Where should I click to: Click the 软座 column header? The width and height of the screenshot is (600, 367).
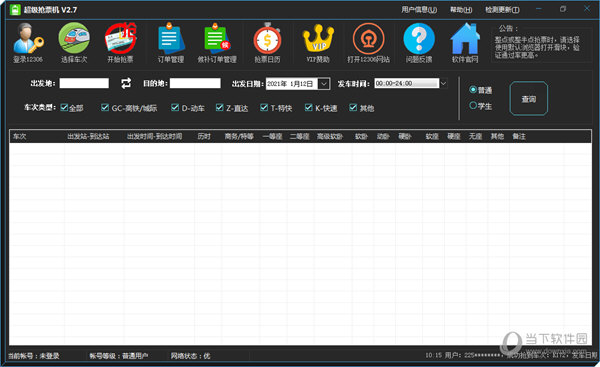point(432,136)
